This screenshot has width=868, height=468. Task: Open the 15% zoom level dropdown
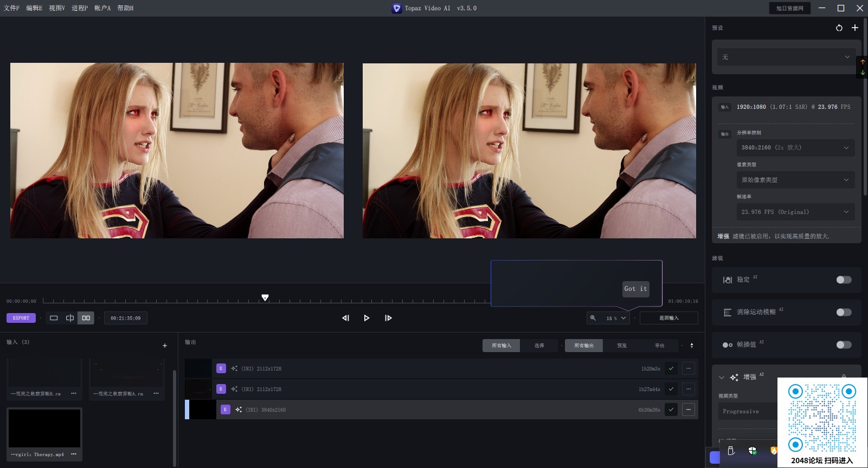[616, 318]
